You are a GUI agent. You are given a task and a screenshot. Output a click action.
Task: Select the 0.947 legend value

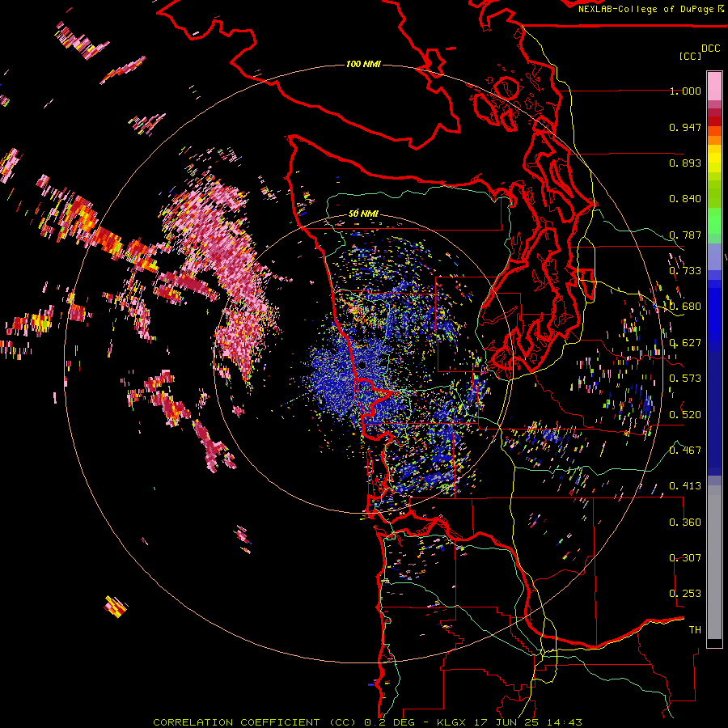(x=685, y=127)
